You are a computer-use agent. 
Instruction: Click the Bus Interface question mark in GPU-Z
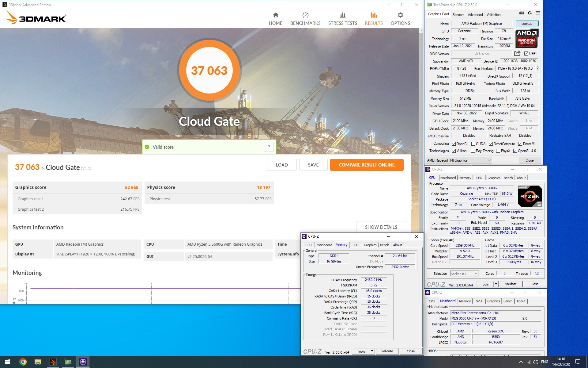tap(537, 68)
